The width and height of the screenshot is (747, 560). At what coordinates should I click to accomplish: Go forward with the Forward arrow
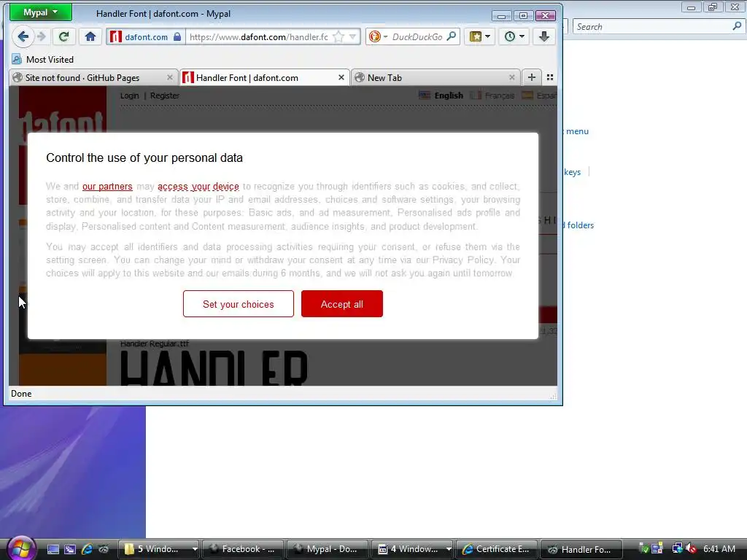click(42, 36)
